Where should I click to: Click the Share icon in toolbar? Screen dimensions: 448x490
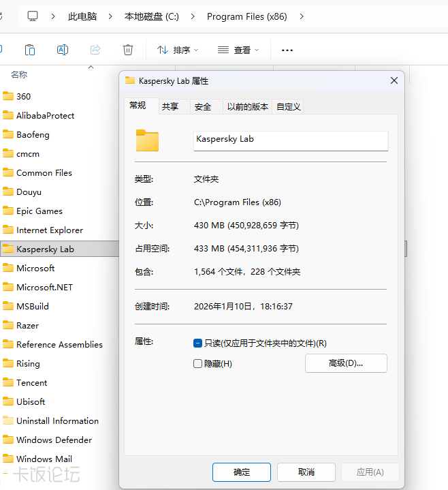click(95, 50)
